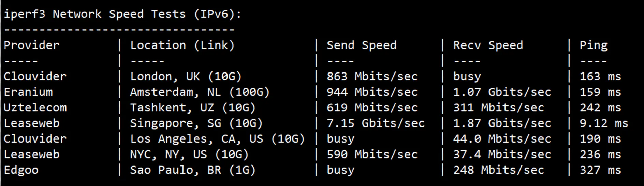Click the Send Speed column header
Screen dimensions: 644x186
pos(362,45)
